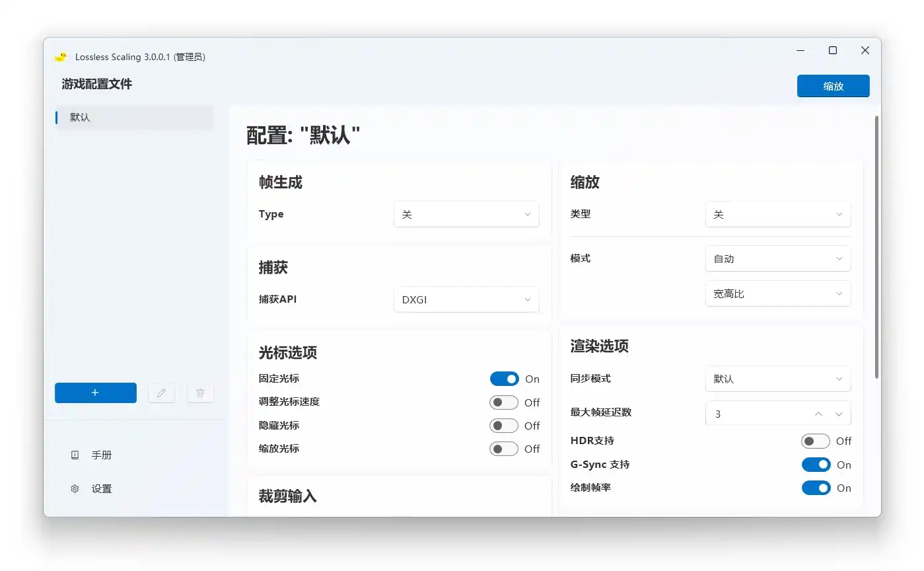Enable the 隐藏光标 toggle

504,426
